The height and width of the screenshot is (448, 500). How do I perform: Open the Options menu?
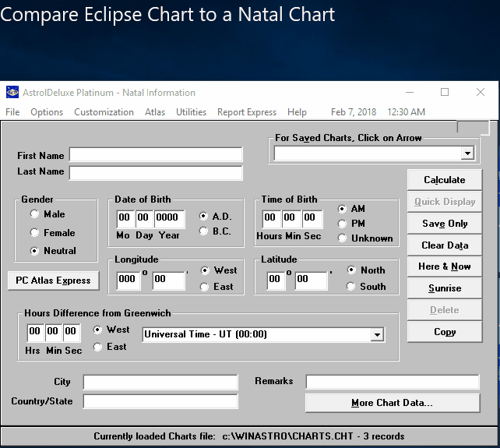pyautogui.click(x=47, y=112)
